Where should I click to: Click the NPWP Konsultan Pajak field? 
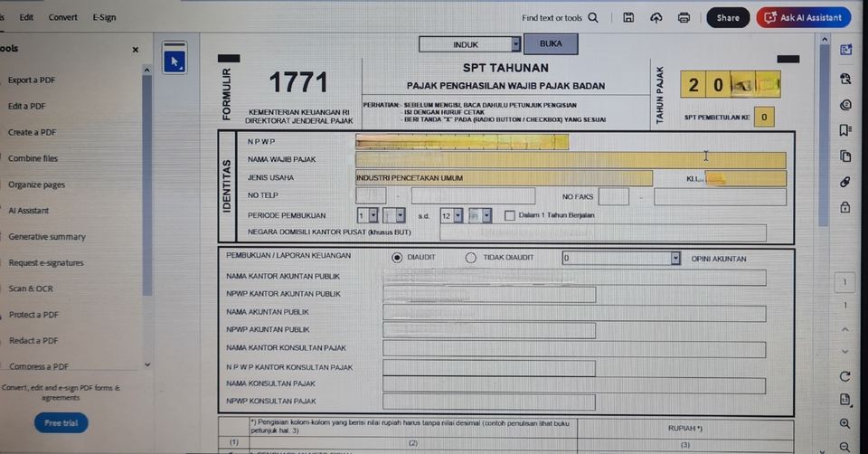point(489,402)
